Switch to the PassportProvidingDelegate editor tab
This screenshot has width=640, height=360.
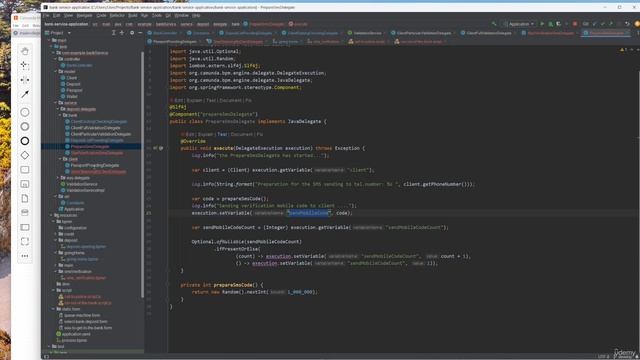click(x=174, y=42)
